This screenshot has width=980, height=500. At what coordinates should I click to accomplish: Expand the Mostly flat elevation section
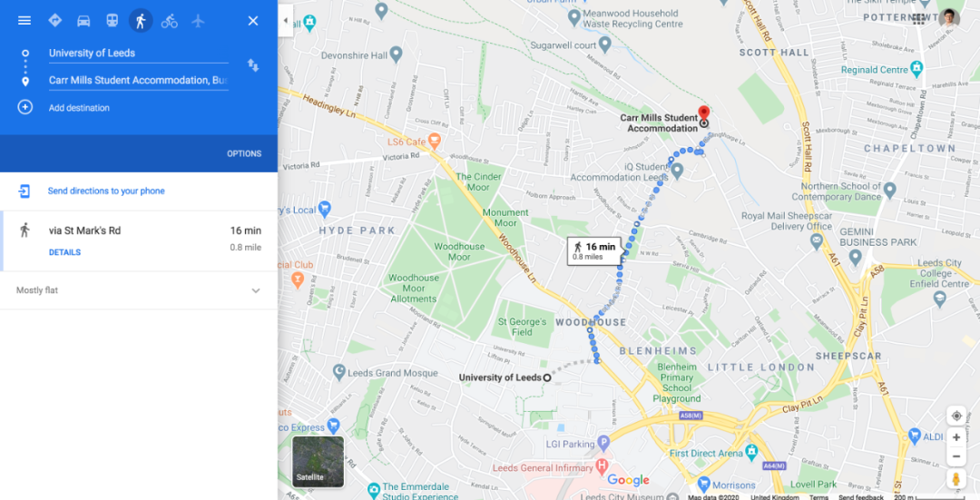[139, 290]
